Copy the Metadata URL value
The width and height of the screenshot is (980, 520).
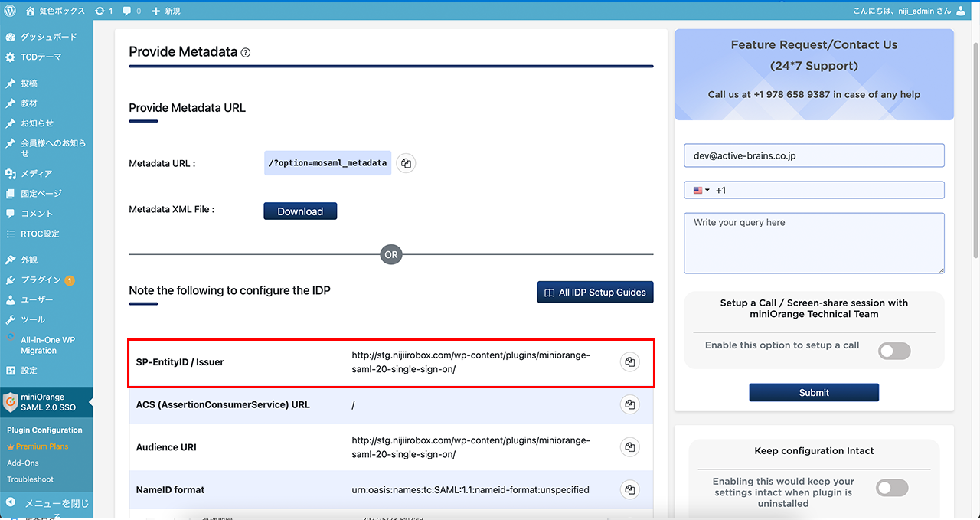(x=407, y=163)
